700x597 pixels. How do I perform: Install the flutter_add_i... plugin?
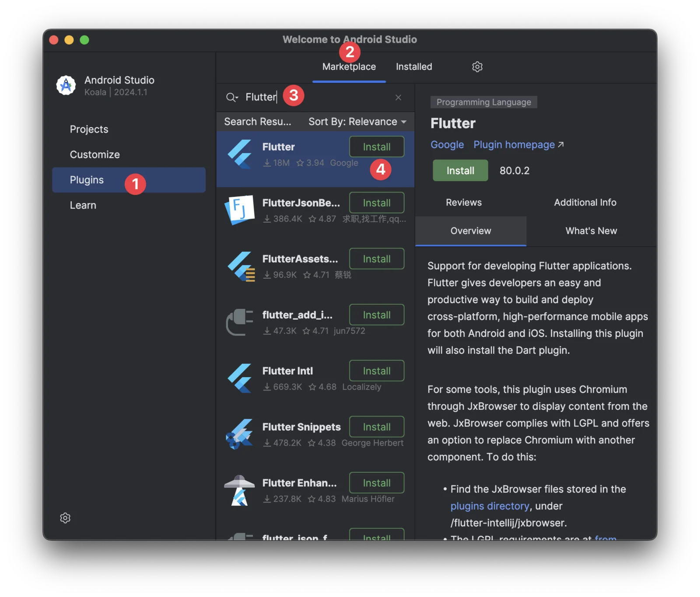pos(377,315)
